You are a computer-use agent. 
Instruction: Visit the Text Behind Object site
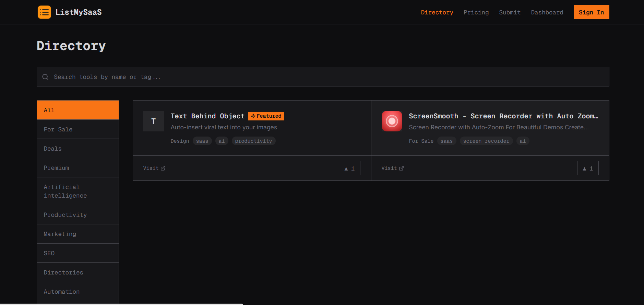[x=154, y=168]
